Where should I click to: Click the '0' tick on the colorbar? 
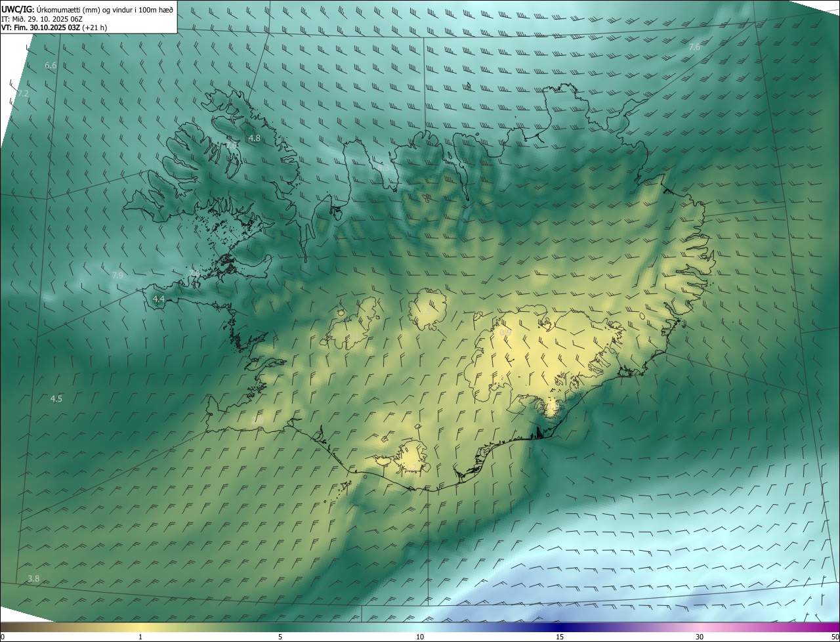tap(3, 637)
